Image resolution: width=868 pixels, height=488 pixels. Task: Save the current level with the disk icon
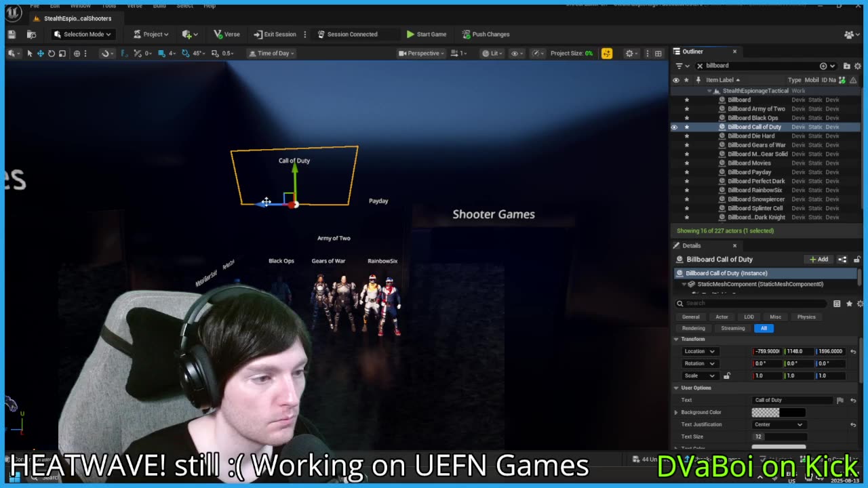point(12,34)
